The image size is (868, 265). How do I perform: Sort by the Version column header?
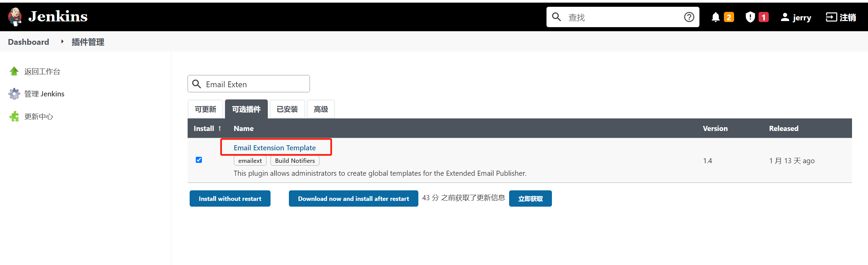point(715,128)
